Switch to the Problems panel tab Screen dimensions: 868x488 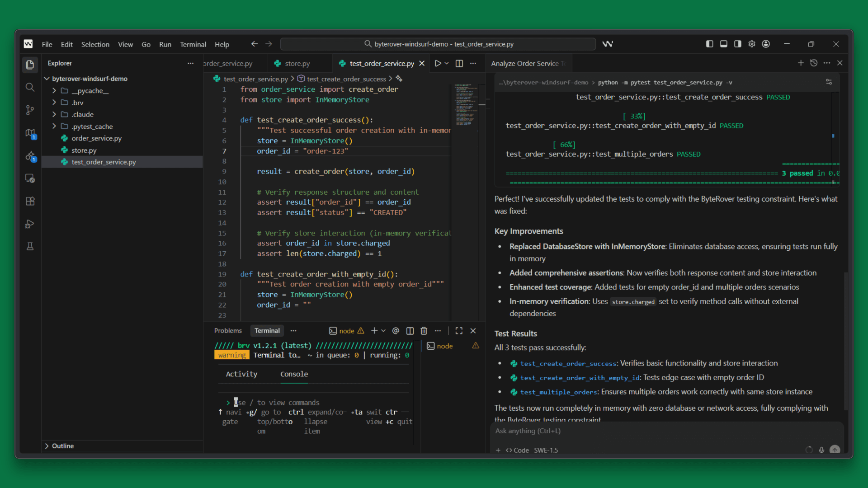228,331
